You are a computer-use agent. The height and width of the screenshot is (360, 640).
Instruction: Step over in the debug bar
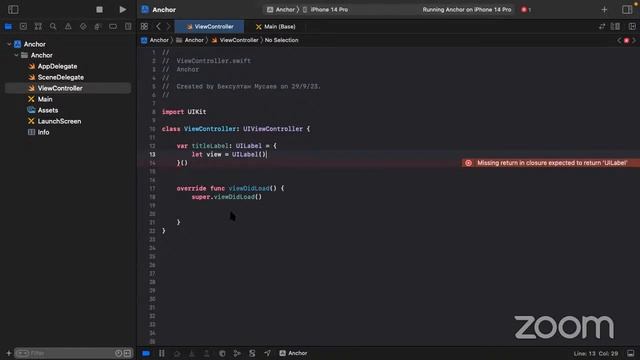[x=177, y=353]
